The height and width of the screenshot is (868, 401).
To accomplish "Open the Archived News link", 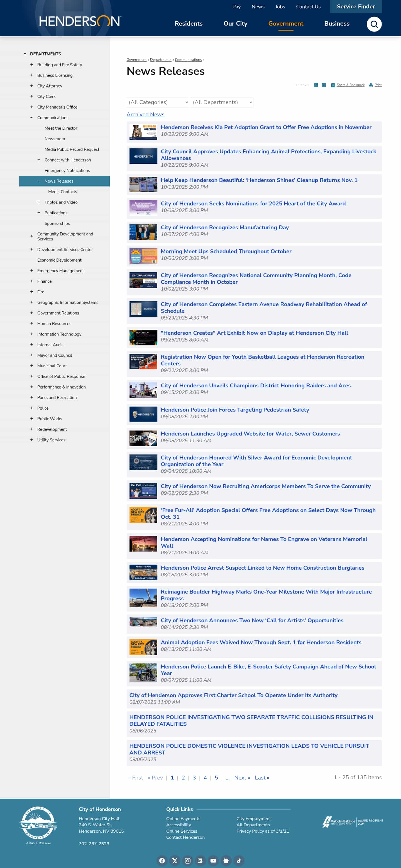I will point(145,115).
